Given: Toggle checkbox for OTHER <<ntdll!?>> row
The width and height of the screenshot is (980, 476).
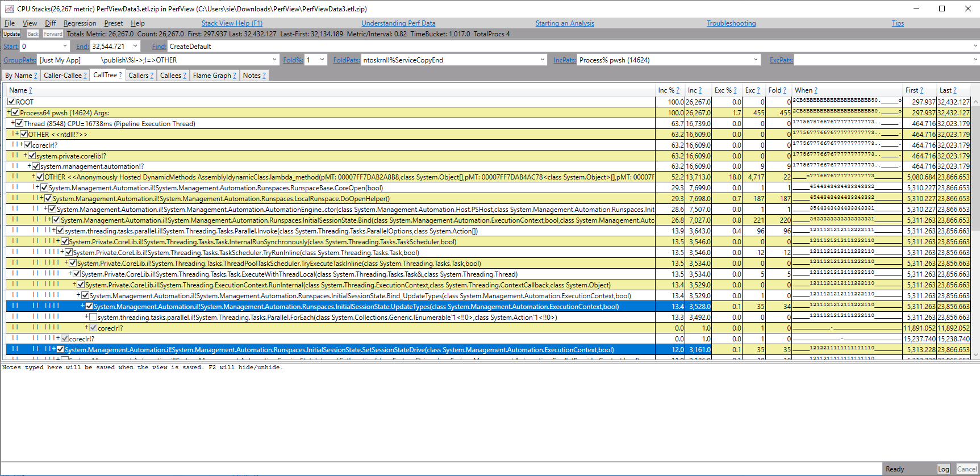Looking at the screenshot, I should point(24,134).
